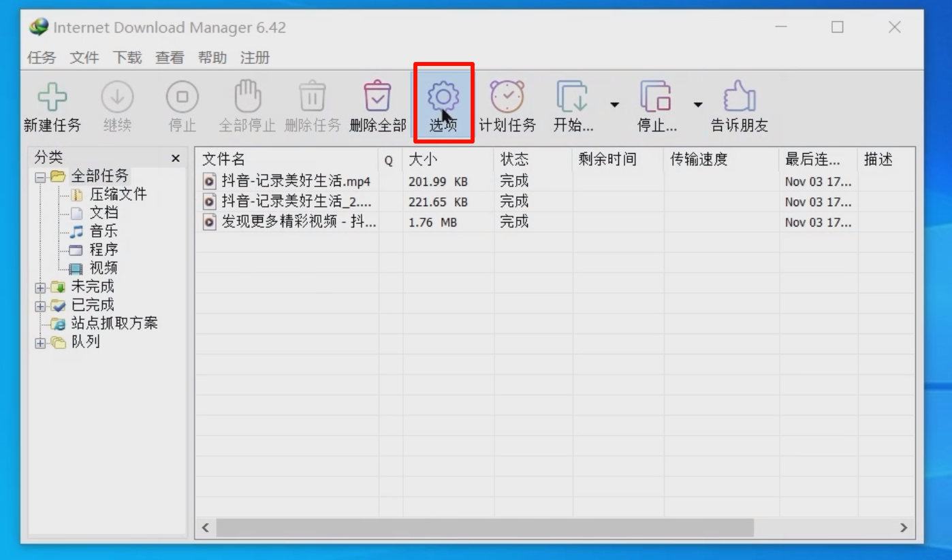Open the 注册 menu
This screenshot has width=952, height=560.
coord(255,58)
